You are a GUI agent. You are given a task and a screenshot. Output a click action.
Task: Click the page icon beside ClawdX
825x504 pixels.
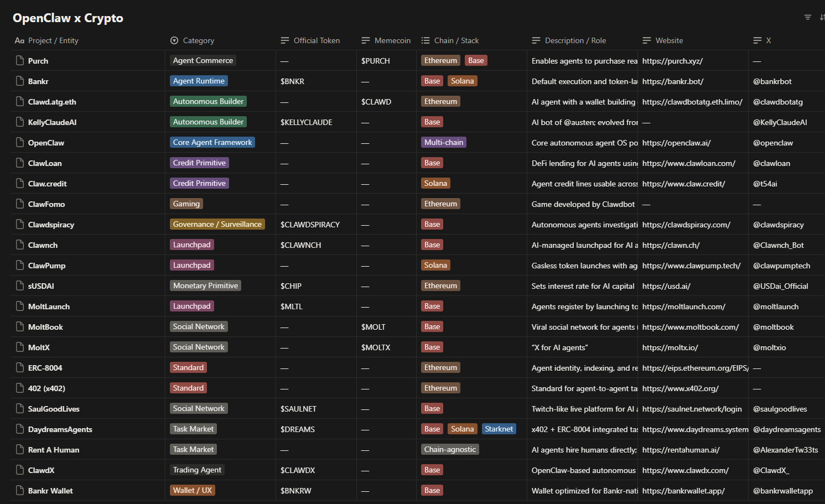tap(20, 470)
